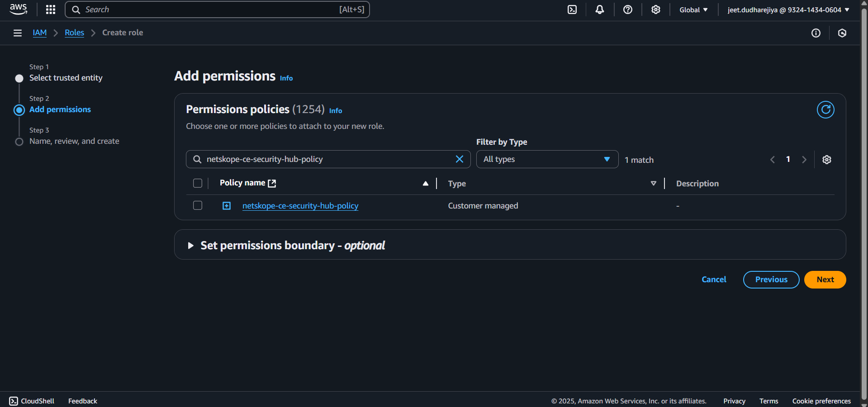This screenshot has width=868, height=407.
Task: Expand the netskope-ce-security-hub-policy row details
Action: [227, 206]
